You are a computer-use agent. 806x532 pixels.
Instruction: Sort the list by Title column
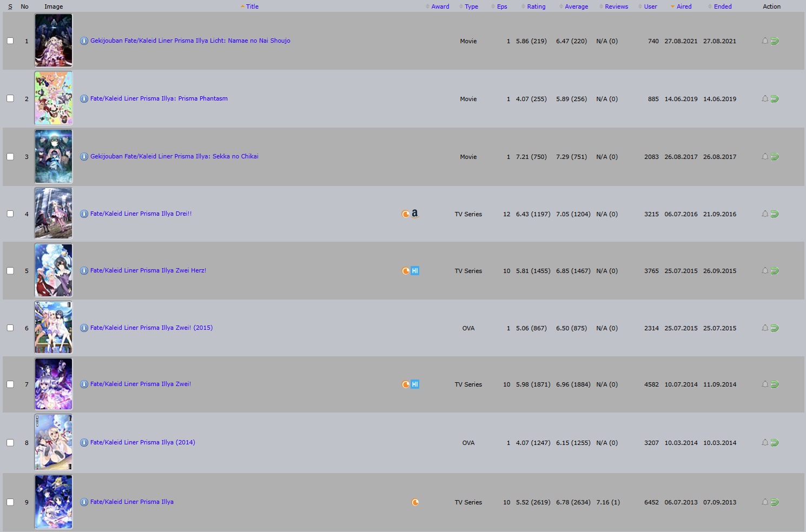pyautogui.click(x=252, y=6)
